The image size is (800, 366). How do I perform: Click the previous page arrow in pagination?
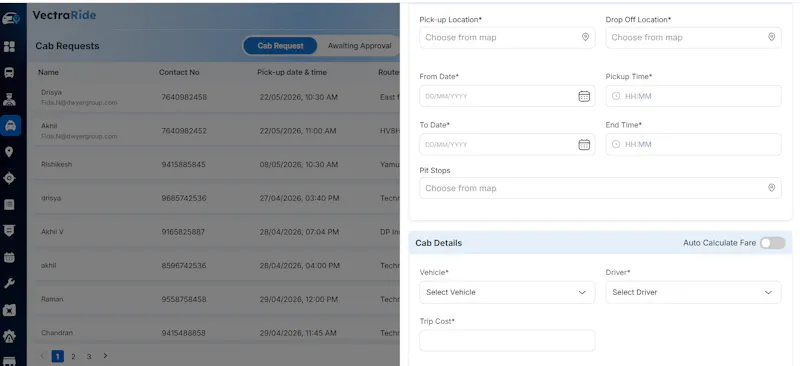42,356
